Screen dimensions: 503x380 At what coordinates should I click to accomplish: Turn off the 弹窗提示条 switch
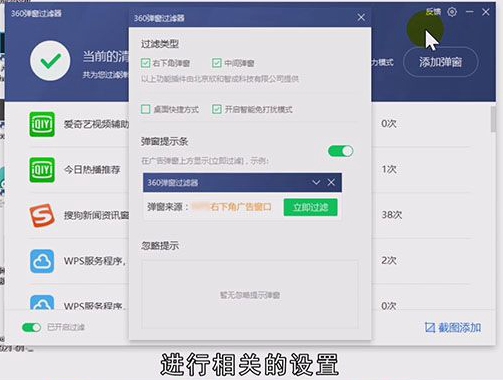pyautogui.click(x=340, y=151)
